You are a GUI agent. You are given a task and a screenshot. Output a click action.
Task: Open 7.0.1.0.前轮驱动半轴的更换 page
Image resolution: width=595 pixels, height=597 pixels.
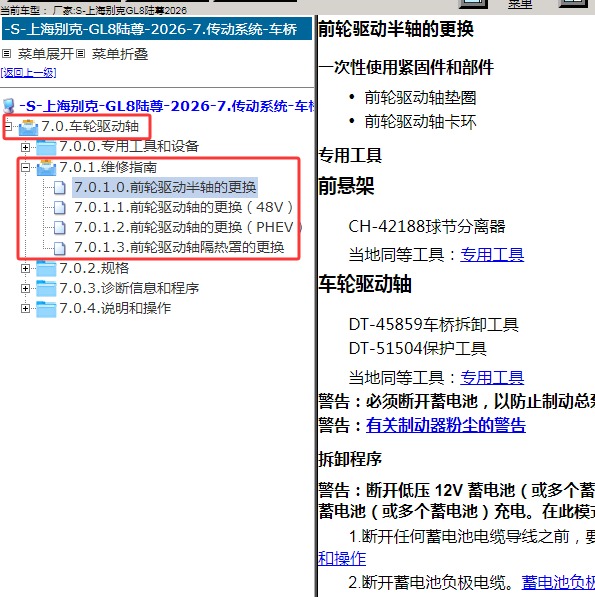(x=165, y=187)
